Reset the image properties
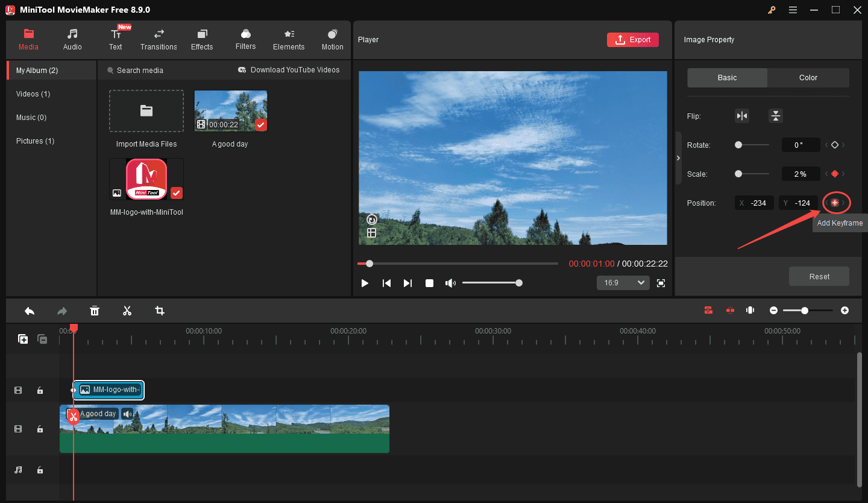Image resolution: width=868 pixels, height=503 pixels. coord(819,276)
